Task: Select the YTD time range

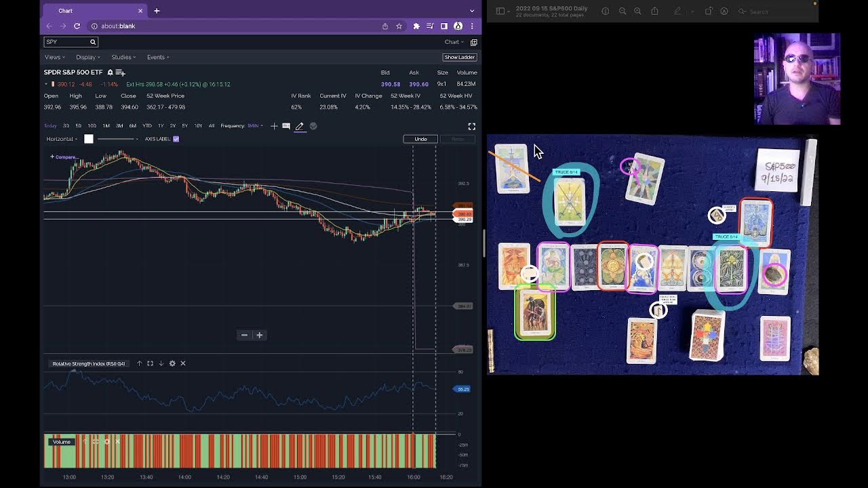Action: coord(146,126)
